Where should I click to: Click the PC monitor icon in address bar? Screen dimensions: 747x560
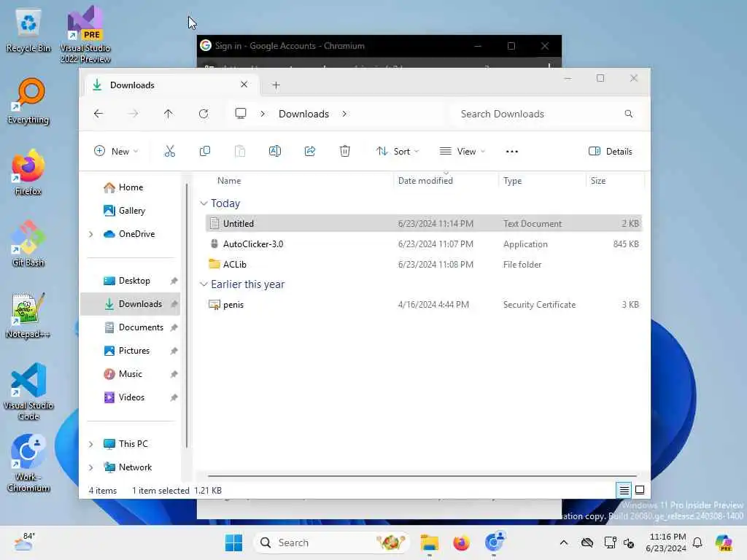241,114
